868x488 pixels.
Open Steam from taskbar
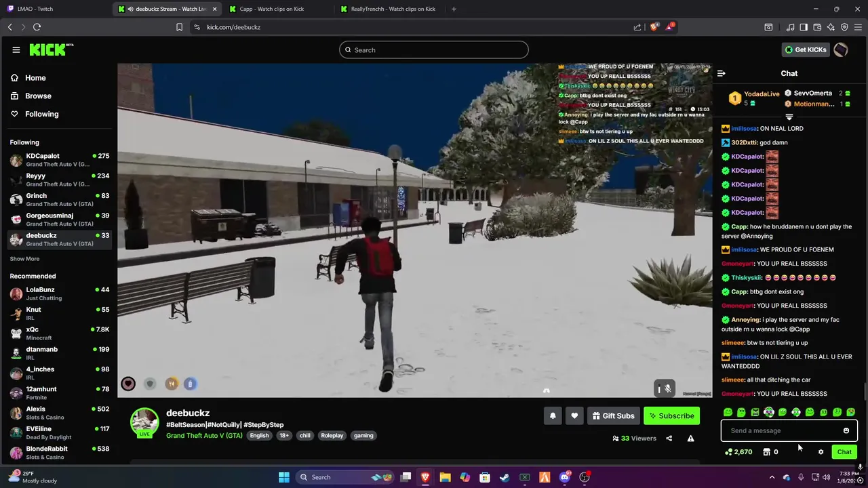[x=505, y=477]
